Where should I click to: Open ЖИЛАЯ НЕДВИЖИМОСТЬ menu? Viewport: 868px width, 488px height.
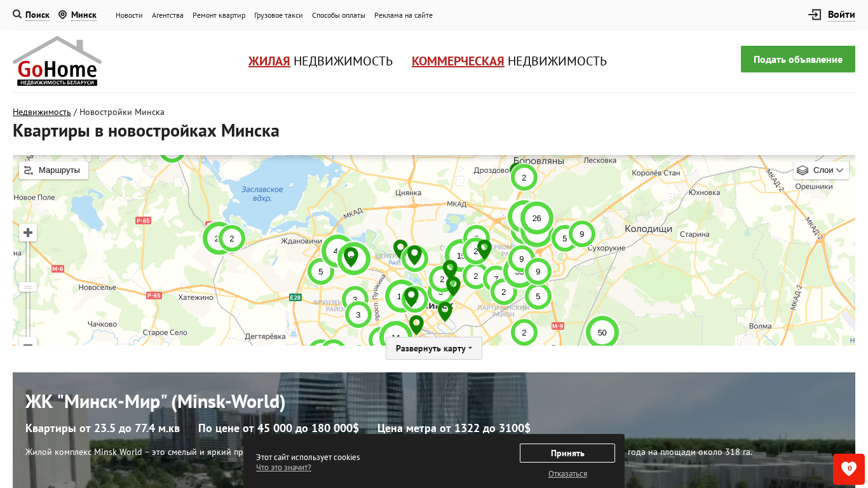click(320, 61)
